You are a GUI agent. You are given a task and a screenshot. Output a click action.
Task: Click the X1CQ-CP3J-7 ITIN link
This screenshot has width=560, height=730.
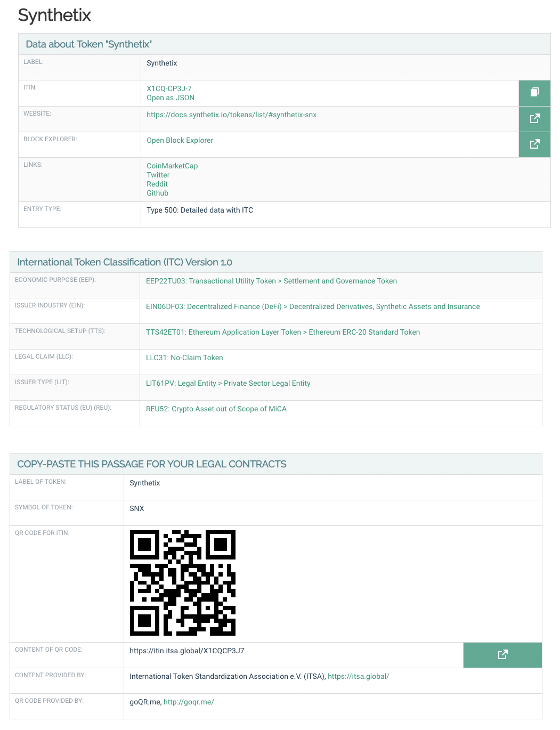coord(169,88)
